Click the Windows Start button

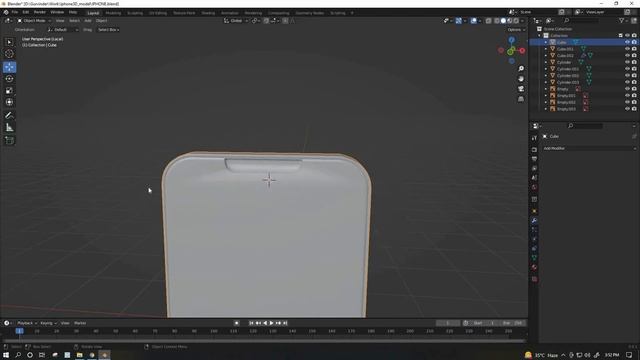pos(6,355)
